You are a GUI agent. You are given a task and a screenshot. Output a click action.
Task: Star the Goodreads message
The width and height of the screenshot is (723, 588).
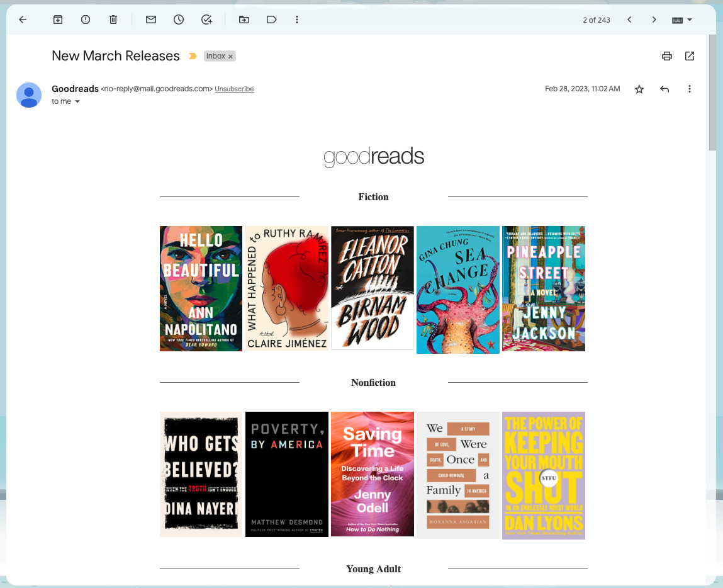point(639,89)
